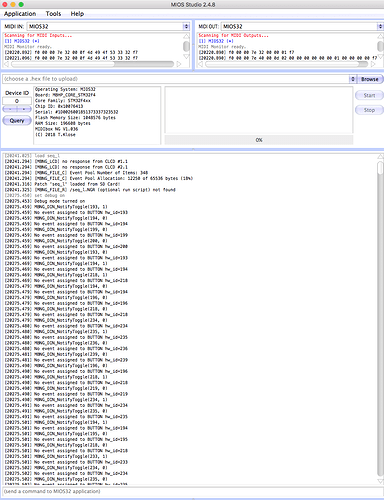Click the 'Operating System: MIOS32' line

pyautogui.click(x=65, y=89)
